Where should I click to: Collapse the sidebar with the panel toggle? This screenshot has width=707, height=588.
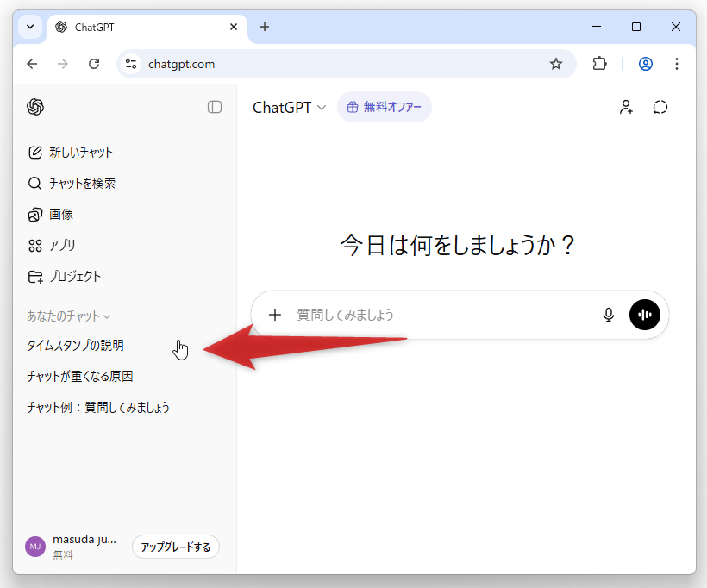click(x=215, y=107)
